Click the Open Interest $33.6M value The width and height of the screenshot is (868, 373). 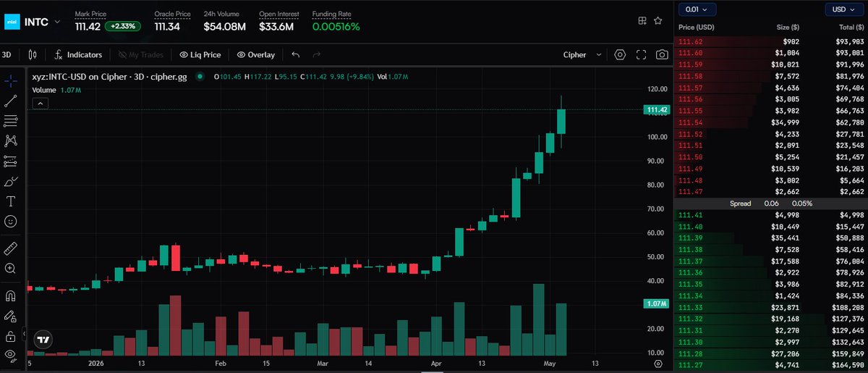[x=276, y=27]
